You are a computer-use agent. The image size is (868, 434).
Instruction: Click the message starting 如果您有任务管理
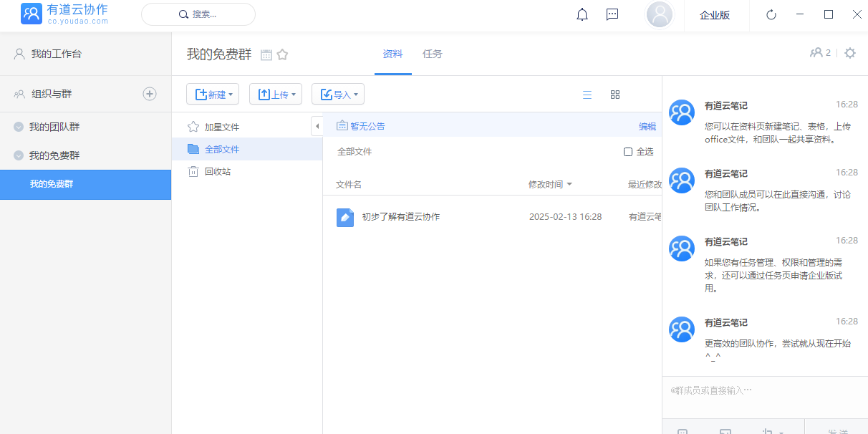773,276
